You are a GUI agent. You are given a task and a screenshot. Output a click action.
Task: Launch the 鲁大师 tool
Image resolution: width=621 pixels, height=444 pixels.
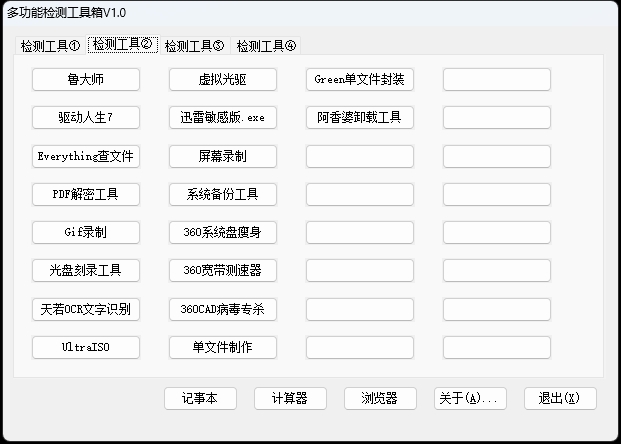tap(86, 80)
